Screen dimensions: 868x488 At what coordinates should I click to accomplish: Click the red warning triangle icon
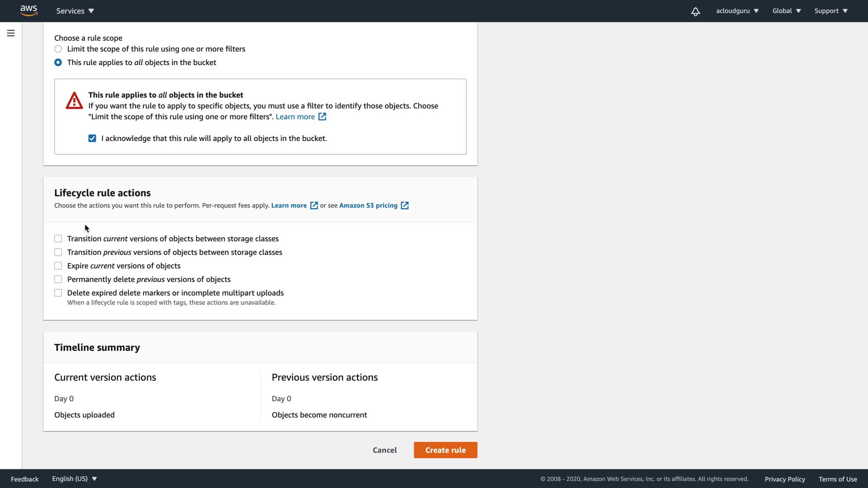74,101
